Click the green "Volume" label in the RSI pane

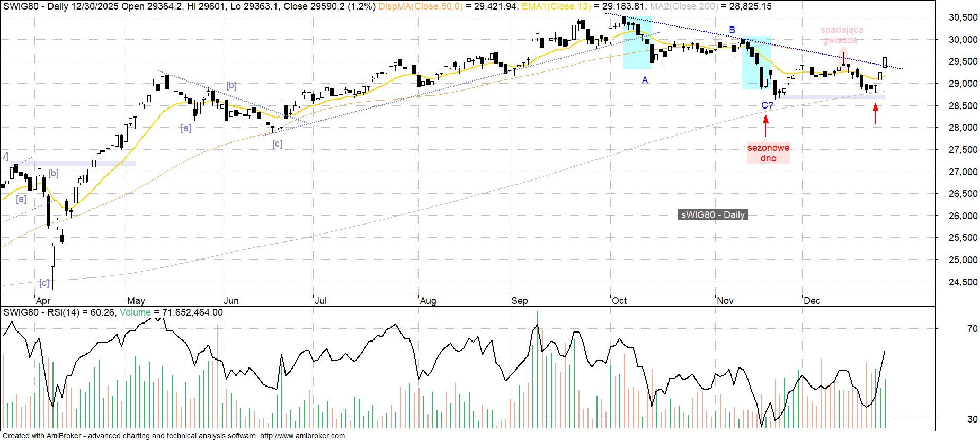(x=135, y=312)
